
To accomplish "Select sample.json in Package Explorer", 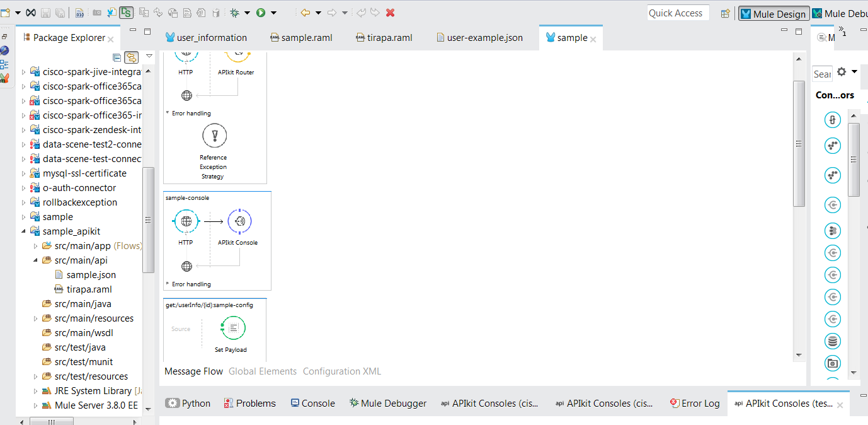I will [86, 275].
